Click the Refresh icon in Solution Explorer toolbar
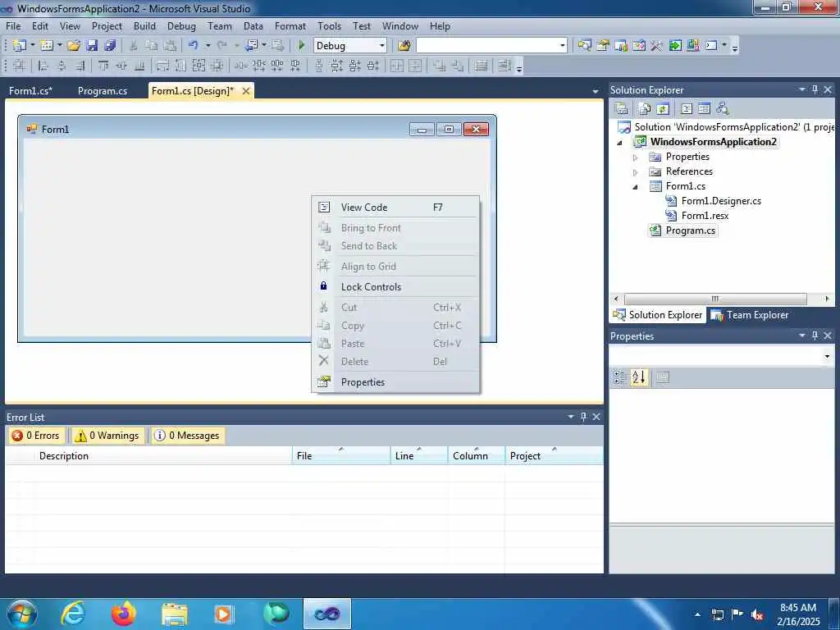840x630 pixels. pos(663,109)
